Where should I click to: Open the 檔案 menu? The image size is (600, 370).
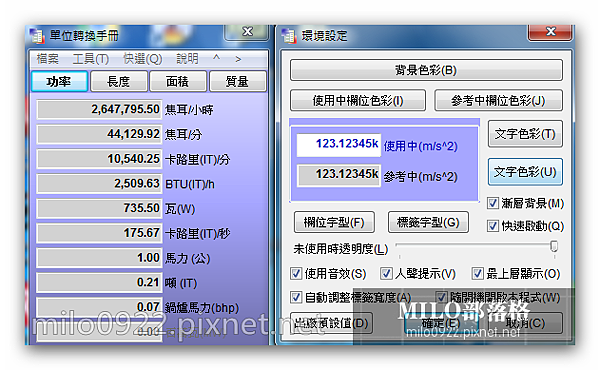pos(47,59)
